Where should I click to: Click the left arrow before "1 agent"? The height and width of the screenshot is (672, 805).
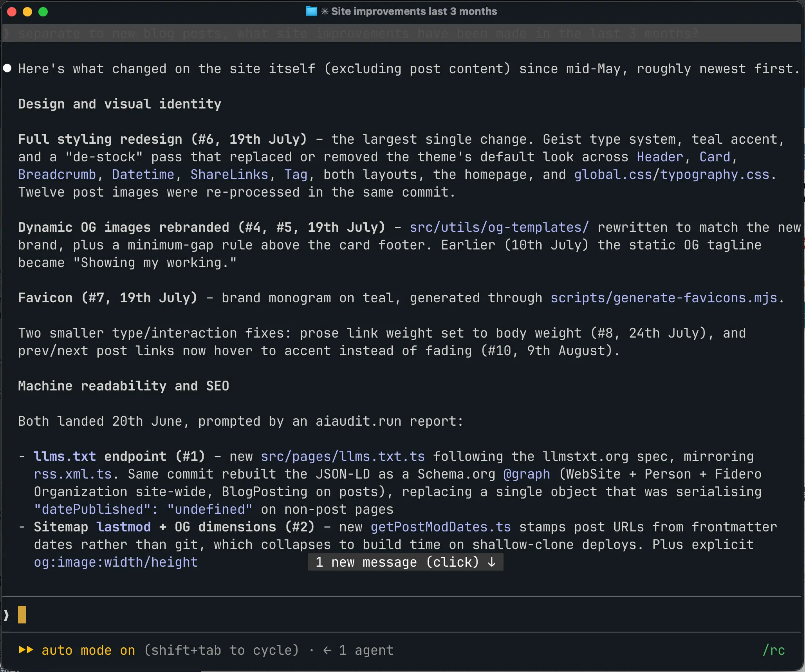327,650
